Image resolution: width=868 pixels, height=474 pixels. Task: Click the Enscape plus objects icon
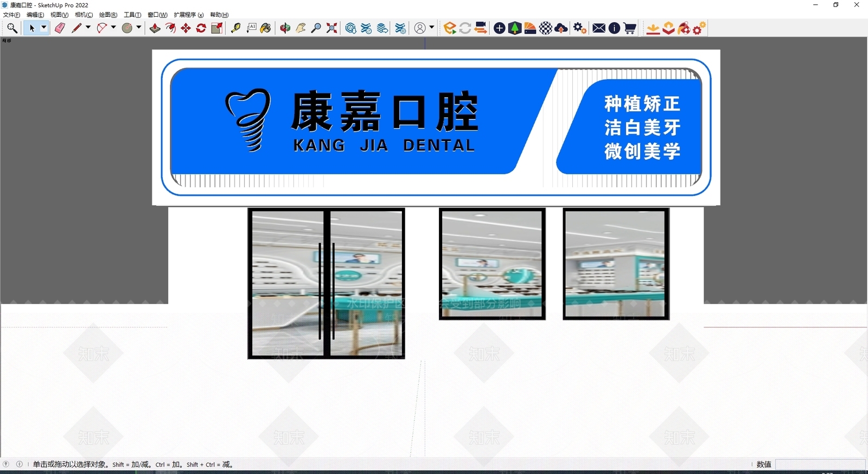(500, 28)
